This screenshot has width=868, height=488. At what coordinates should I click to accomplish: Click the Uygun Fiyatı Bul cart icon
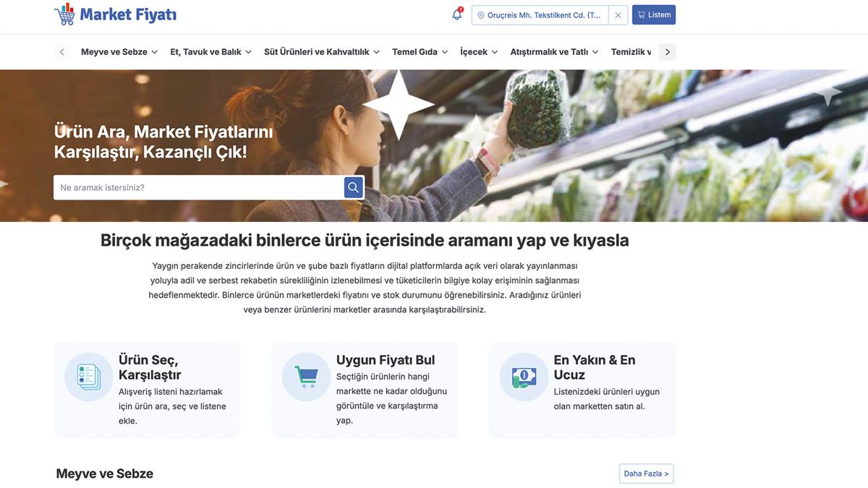tap(306, 377)
